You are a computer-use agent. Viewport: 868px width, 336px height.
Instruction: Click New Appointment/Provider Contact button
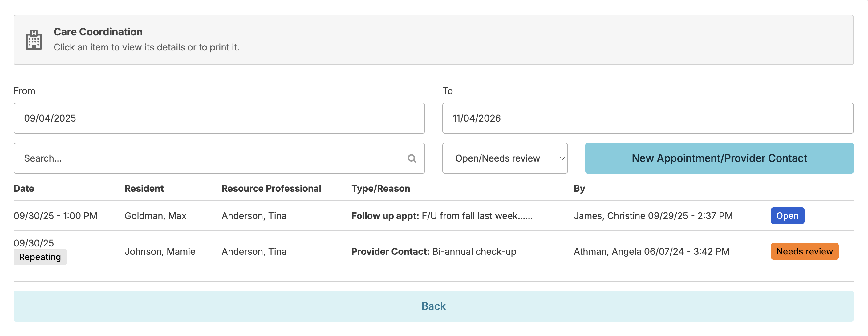[x=719, y=158]
